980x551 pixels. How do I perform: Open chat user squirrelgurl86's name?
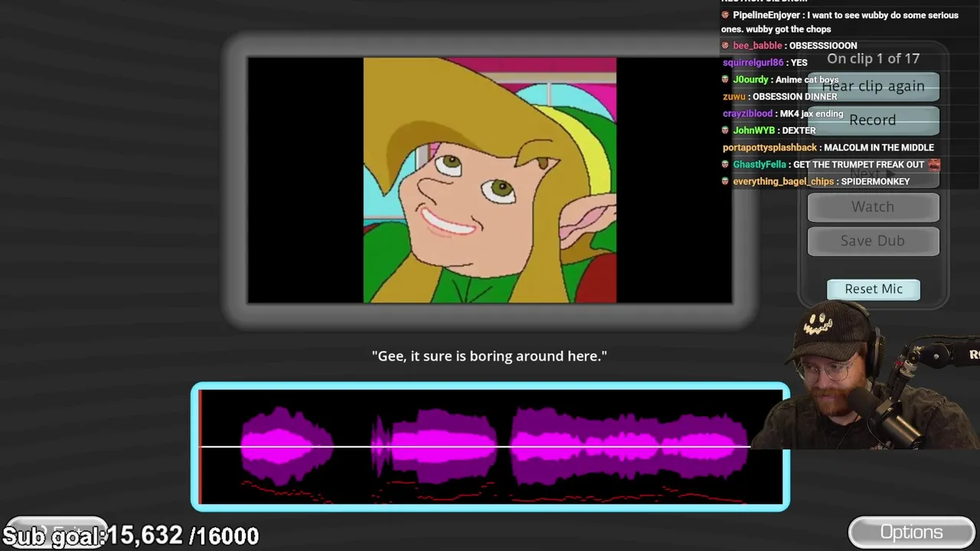point(753,63)
